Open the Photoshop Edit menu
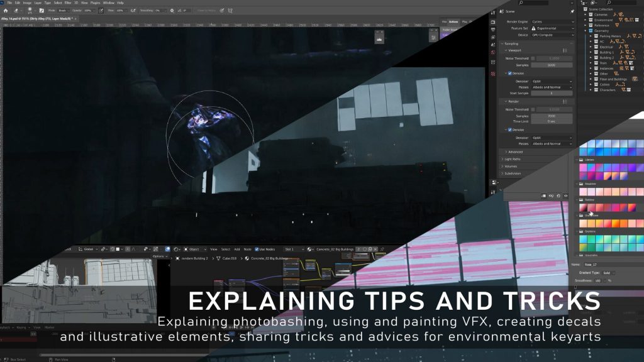The image size is (644, 362). tap(17, 3)
